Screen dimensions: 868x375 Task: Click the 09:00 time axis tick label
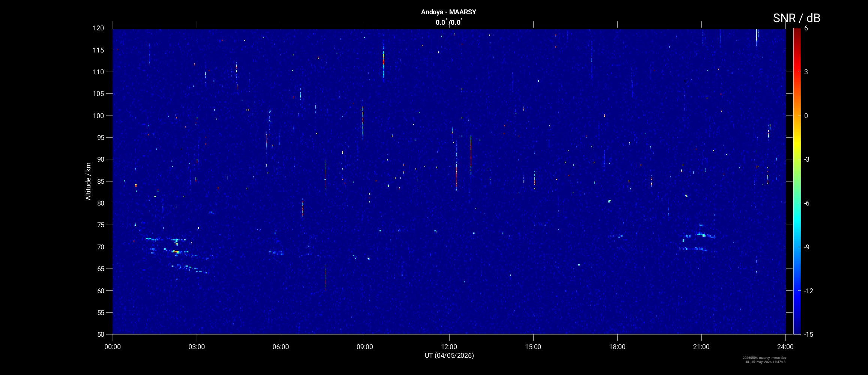(365, 347)
